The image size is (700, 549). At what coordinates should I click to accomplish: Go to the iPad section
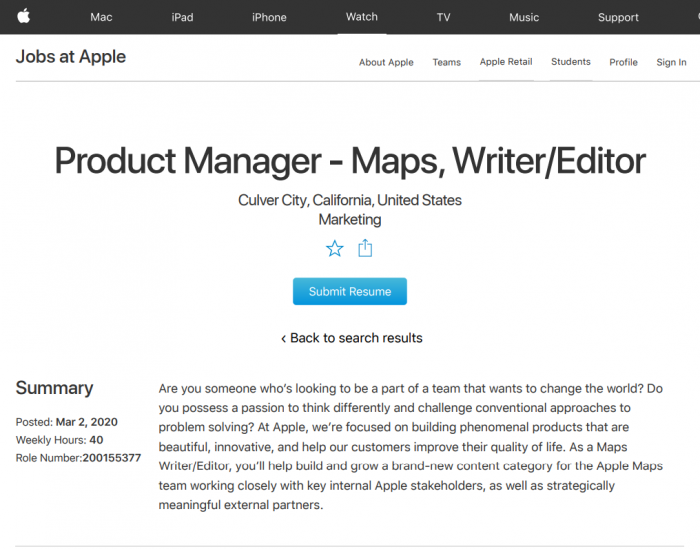coord(182,17)
